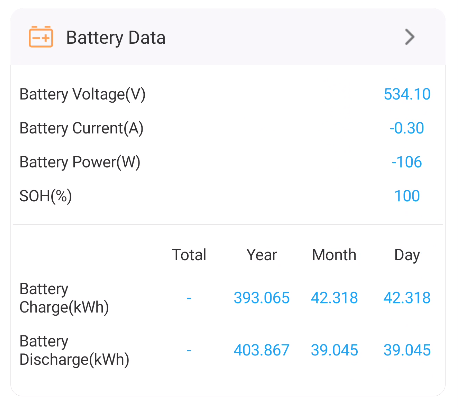Screen dimensions: 458x408
Task: Click yearly Battery Discharge value 403.867
Action: pyautogui.click(x=262, y=350)
